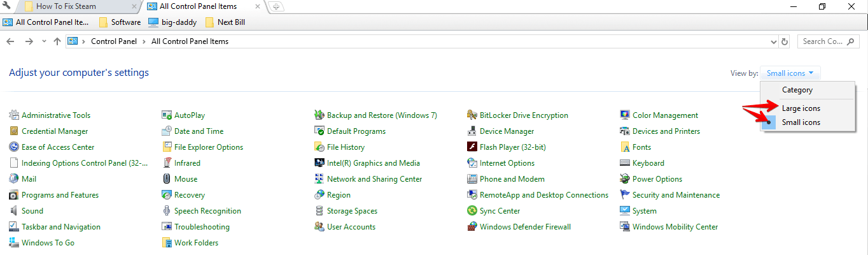Open the BitLocker Drive Encryption icon
The image size is (868, 255).
tap(472, 115)
